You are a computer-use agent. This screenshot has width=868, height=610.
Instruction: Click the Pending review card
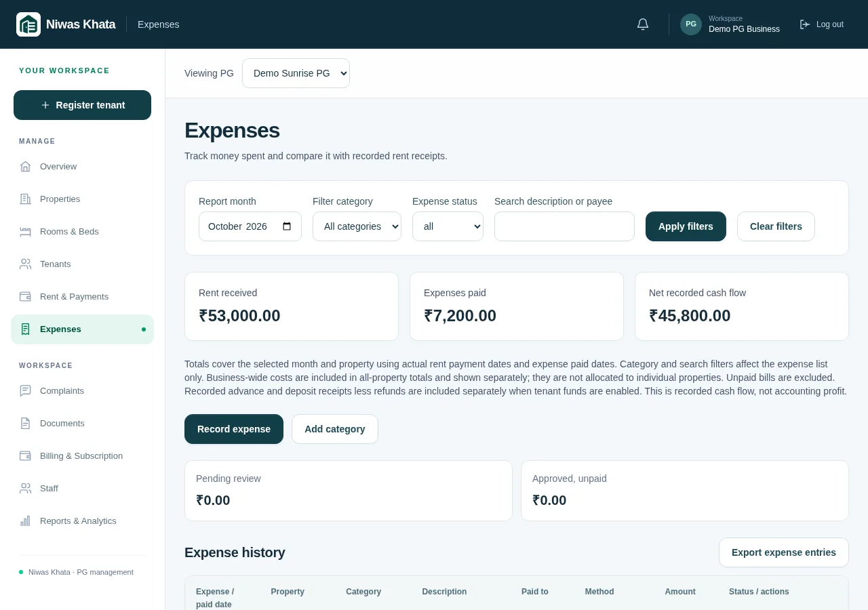tap(349, 491)
